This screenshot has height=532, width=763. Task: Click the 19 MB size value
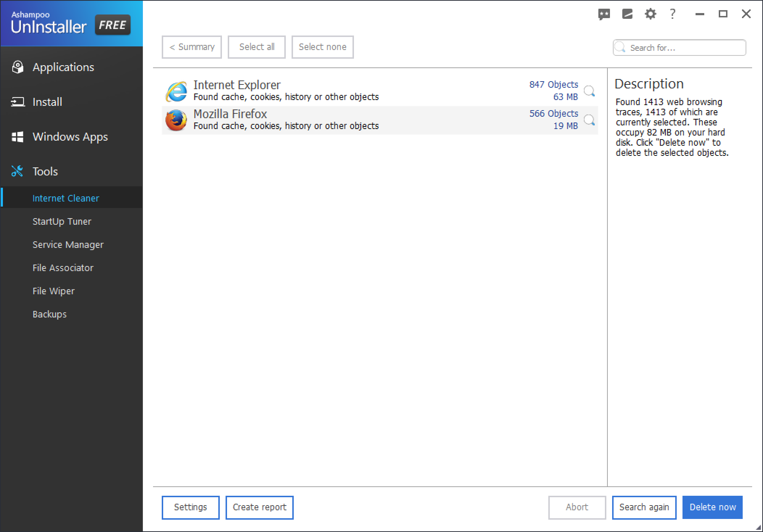tap(565, 126)
